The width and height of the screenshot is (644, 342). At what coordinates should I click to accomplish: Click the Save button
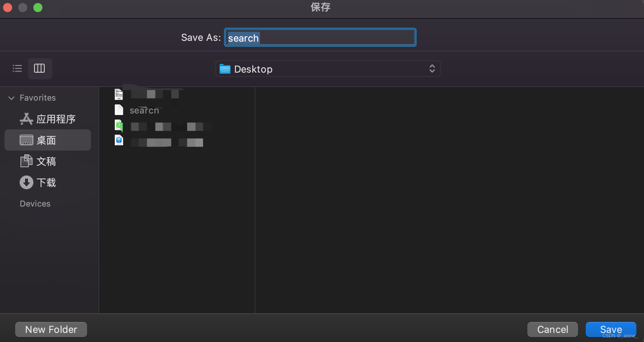pos(611,330)
